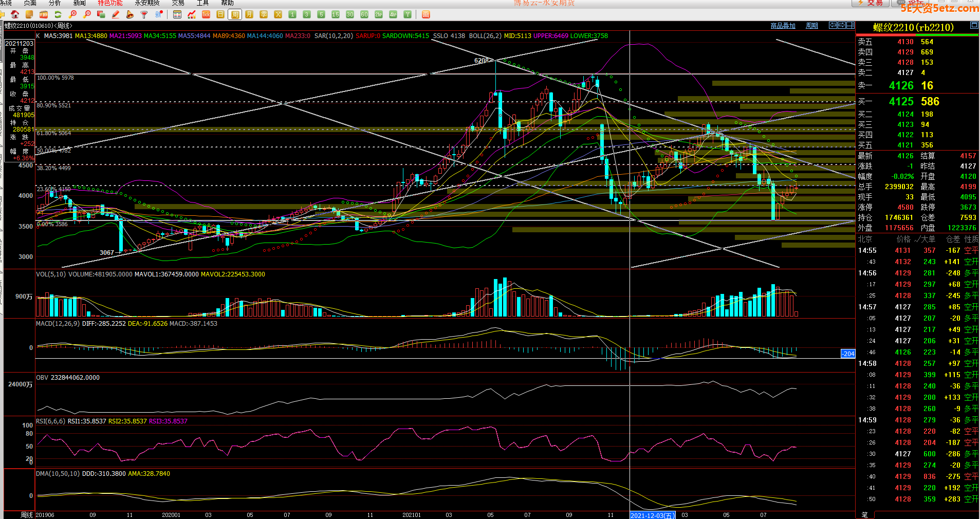The height and width of the screenshot is (519, 980).
Task: Switch to 4hr chart period
Action: point(393,14)
